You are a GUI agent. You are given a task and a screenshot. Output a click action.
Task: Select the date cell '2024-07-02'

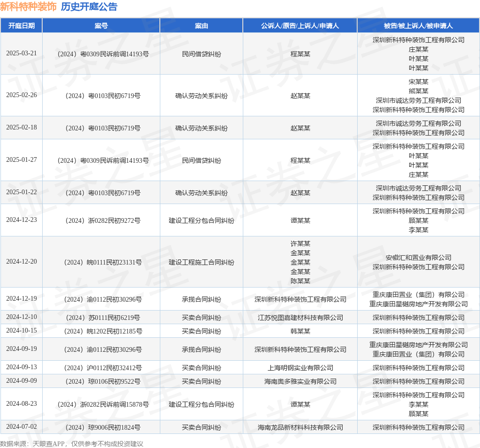click(22, 426)
